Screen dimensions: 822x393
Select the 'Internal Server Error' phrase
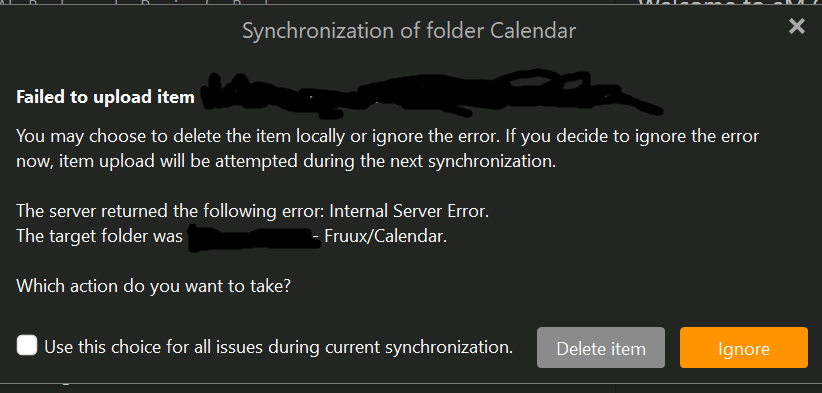click(409, 212)
